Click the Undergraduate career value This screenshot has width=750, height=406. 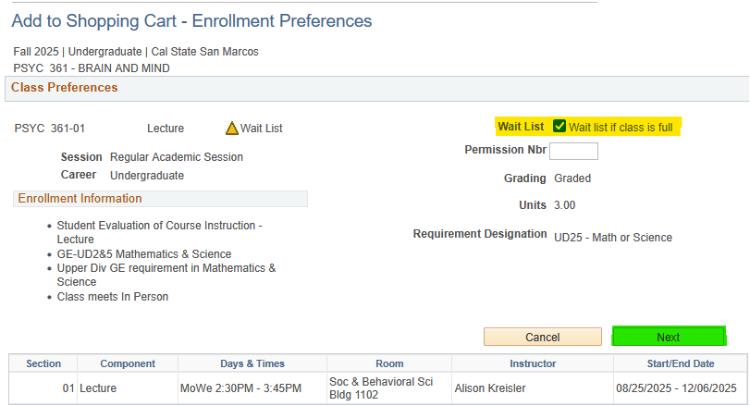click(147, 176)
